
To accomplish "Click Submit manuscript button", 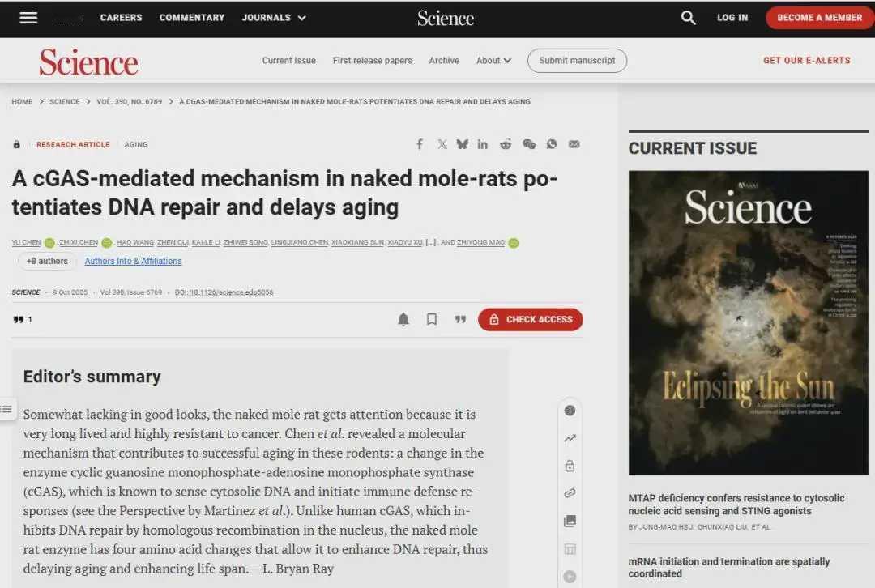I will coord(577,60).
